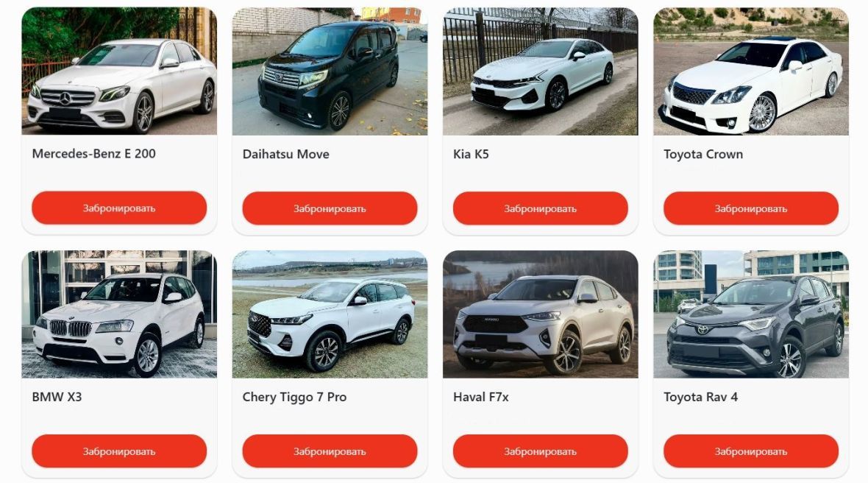Book the Toyota Rav 4

pos(751,451)
